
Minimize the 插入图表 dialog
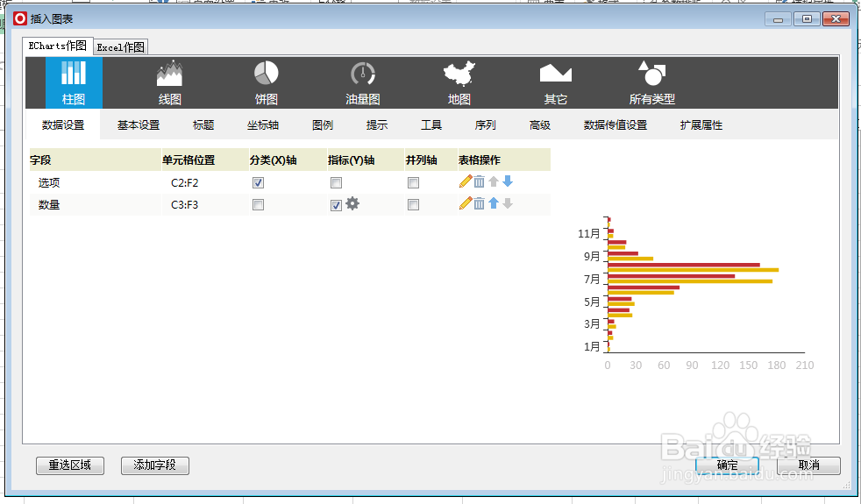(x=778, y=19)
